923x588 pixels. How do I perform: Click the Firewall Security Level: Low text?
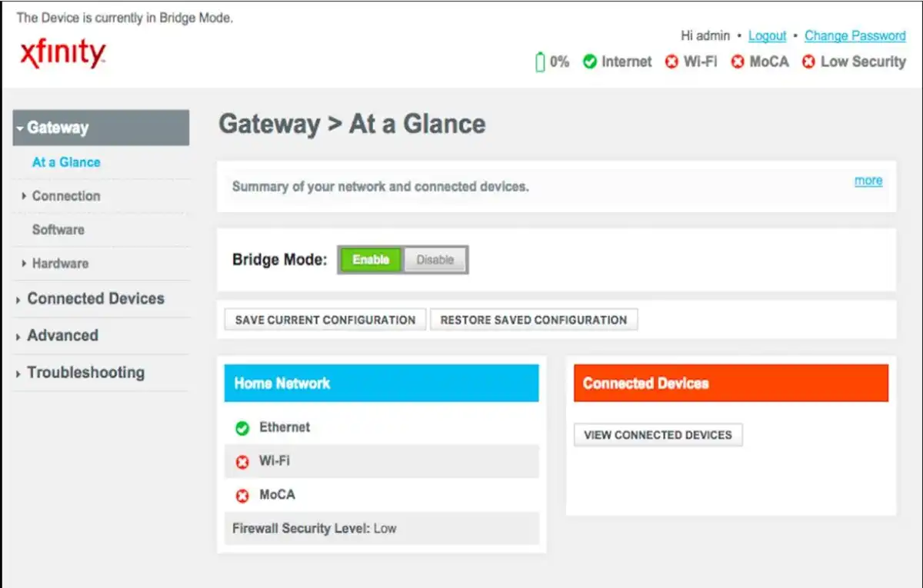tap(315, 529)
